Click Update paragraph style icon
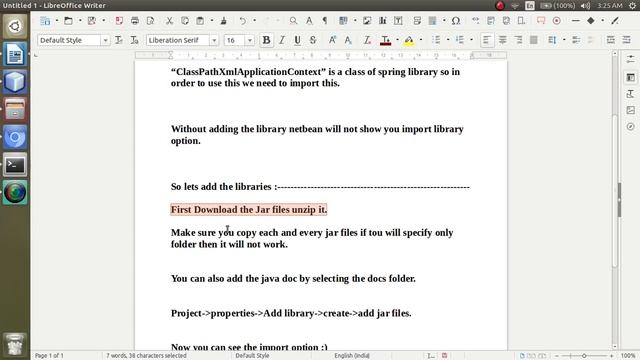 (119, 40)
